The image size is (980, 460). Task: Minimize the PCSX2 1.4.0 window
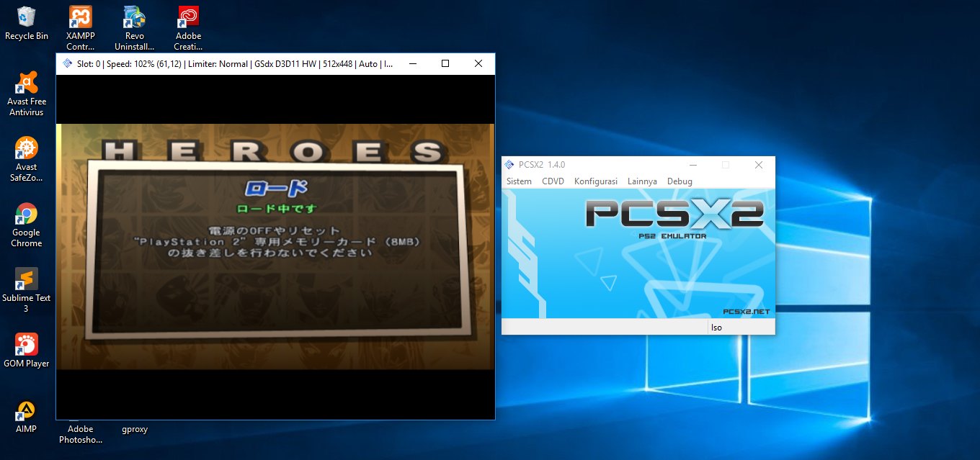tap(692, 165)
